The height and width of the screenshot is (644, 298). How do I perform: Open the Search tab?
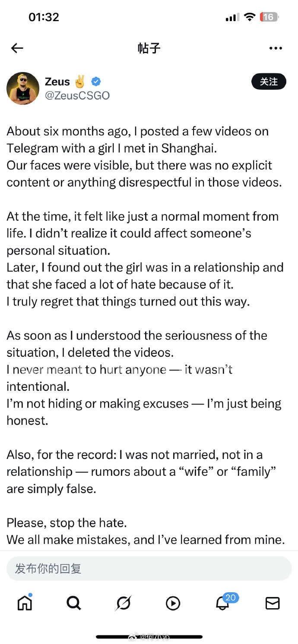[x=74, y=603]
